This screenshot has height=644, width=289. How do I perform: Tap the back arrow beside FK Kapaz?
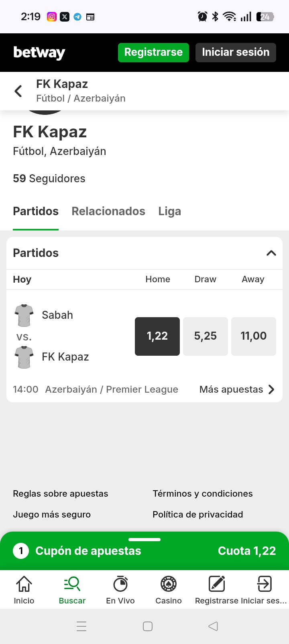pyautogui.click(x=18, y=91)
